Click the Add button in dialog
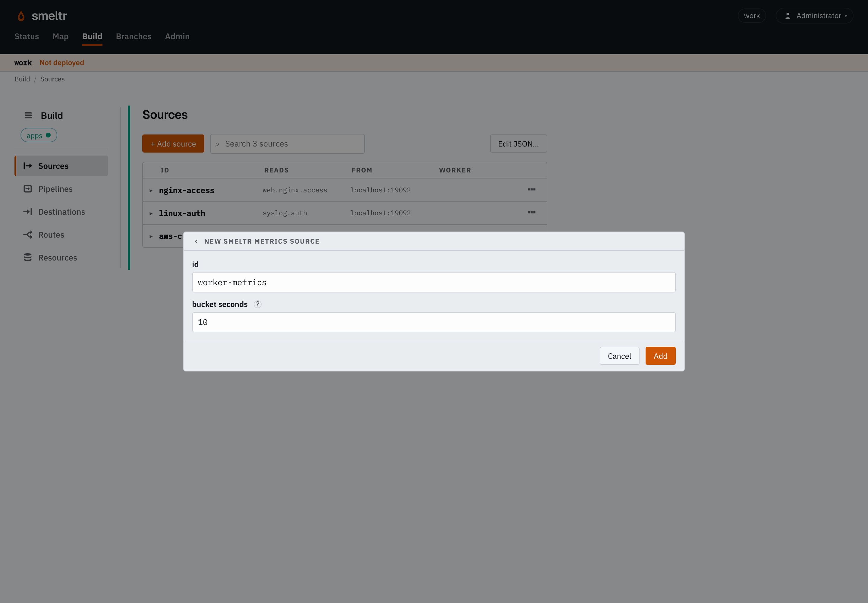 tap(660, 356)
